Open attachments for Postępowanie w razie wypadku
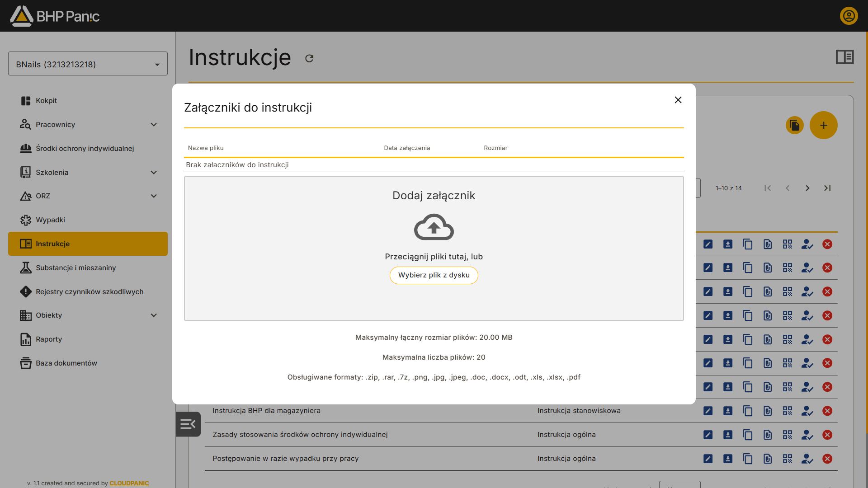Image resolution: width=868 pixels, height=488 pixels. pos(768,459)
